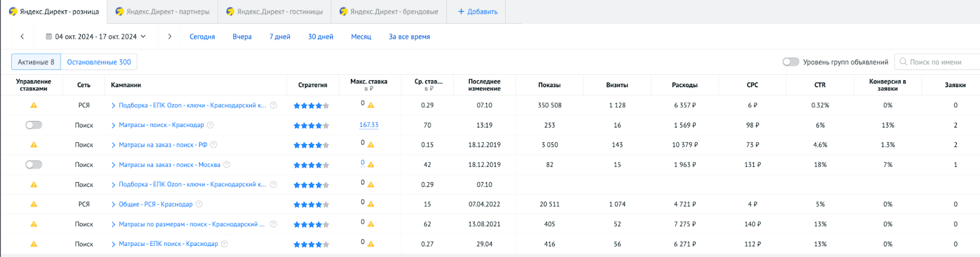The image size is (980, 257).
Task: Click the + Добавить button
Action: click(x=478, y=12)
